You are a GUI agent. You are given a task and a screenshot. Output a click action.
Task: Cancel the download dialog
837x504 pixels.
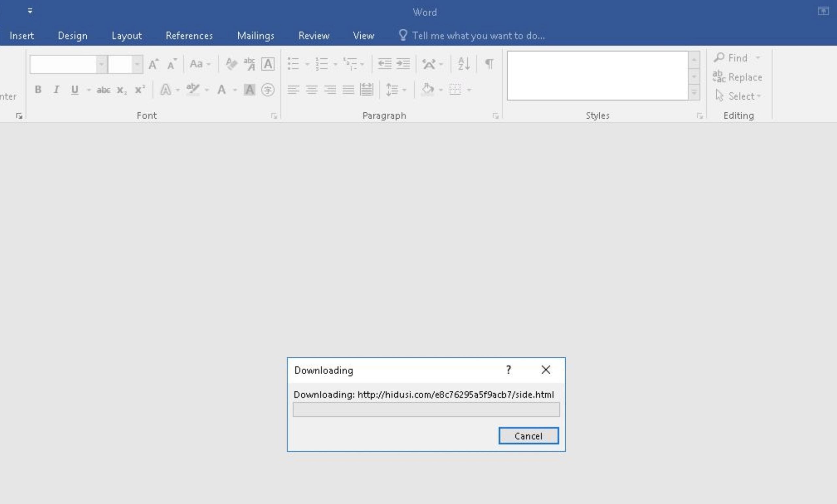coord(528,436)
